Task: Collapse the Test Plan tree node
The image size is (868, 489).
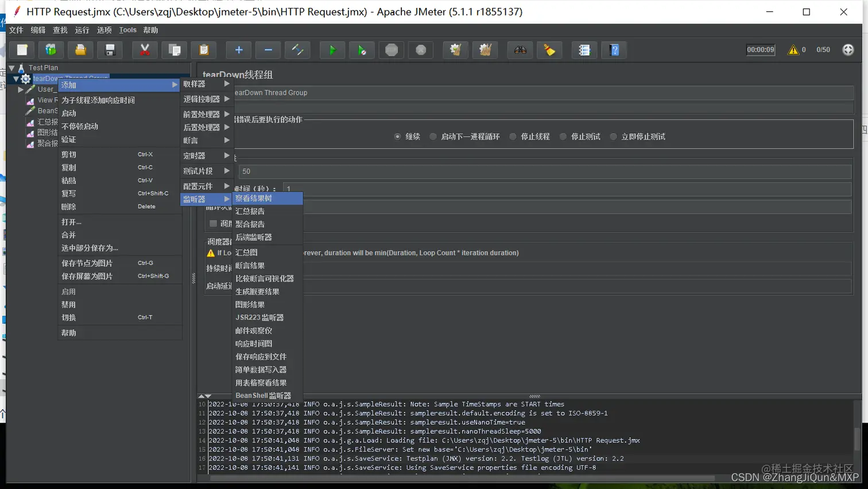Action: click(11, 68)
